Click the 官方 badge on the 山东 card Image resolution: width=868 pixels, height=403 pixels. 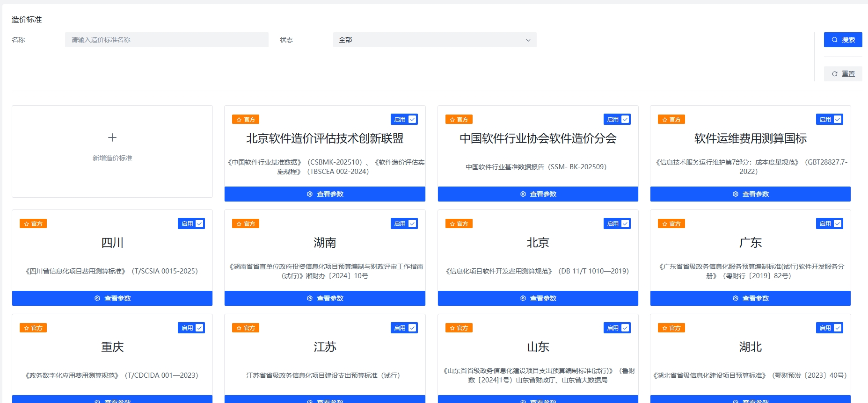click(459, 328)
